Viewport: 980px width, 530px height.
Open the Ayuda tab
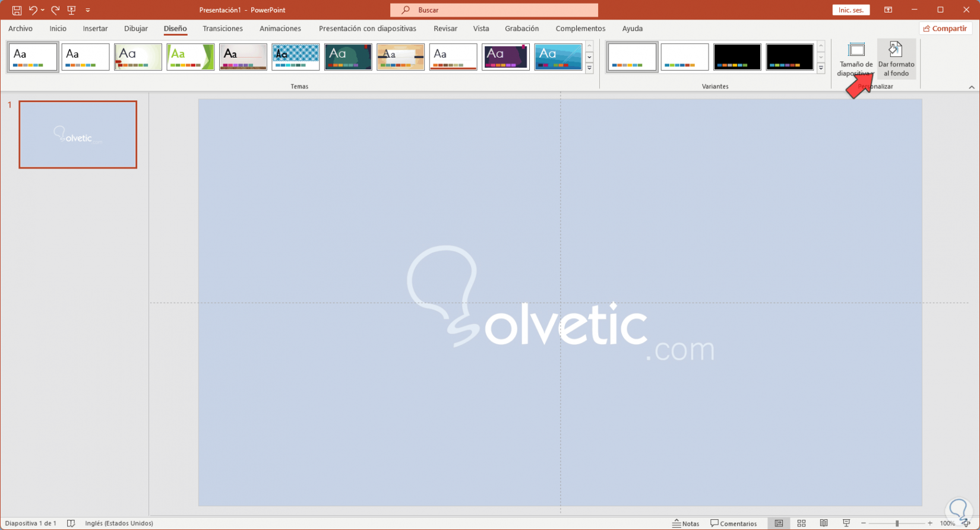pos(633,28)
